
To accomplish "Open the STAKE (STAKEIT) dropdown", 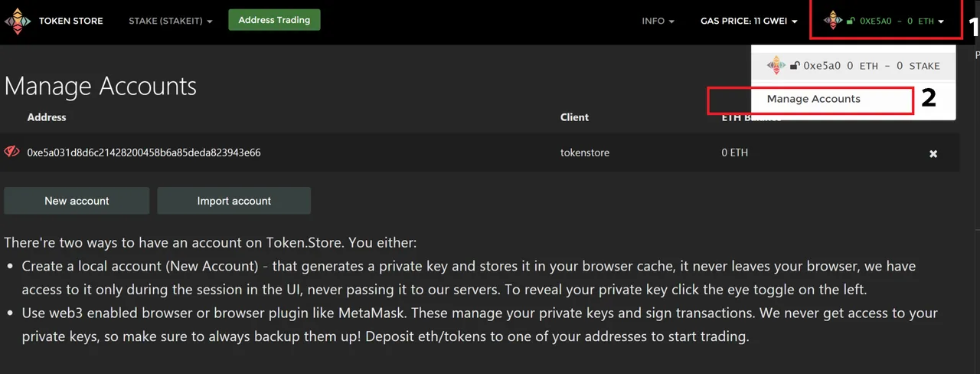I will tap(171, 21).
